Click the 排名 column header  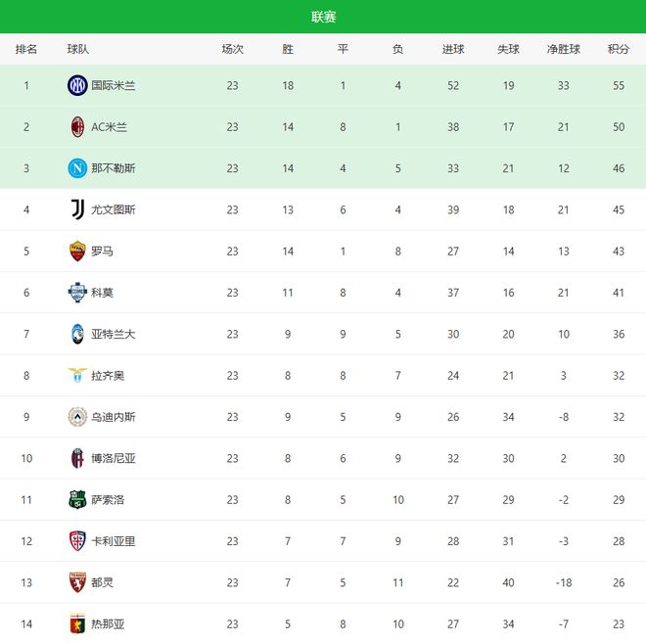coord(26,49)
